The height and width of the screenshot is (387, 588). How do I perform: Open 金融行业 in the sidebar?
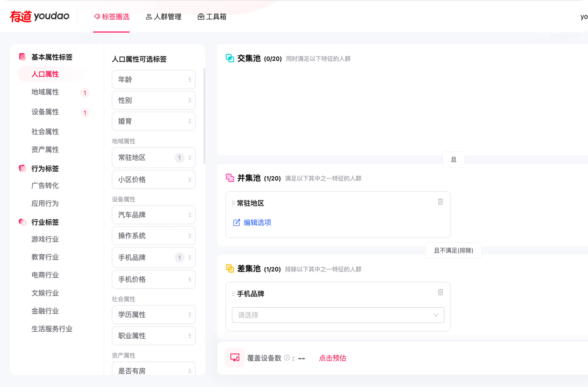45,311
